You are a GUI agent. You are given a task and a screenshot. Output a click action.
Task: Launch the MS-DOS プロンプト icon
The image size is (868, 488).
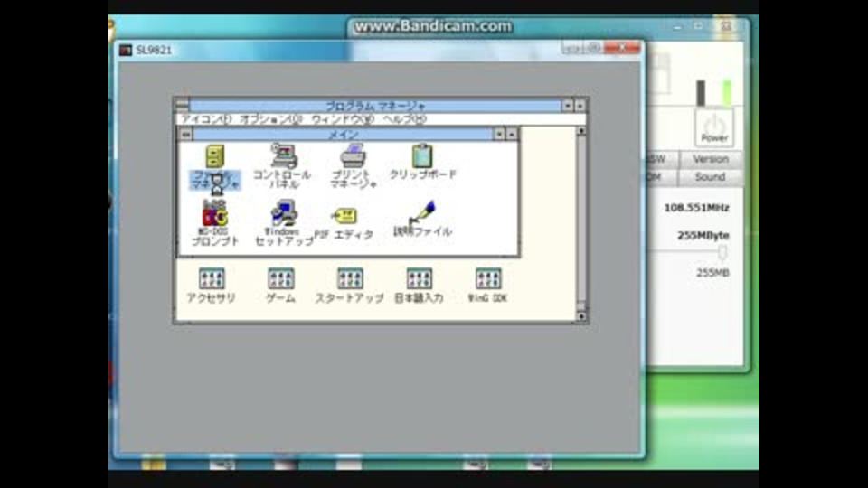215,223
